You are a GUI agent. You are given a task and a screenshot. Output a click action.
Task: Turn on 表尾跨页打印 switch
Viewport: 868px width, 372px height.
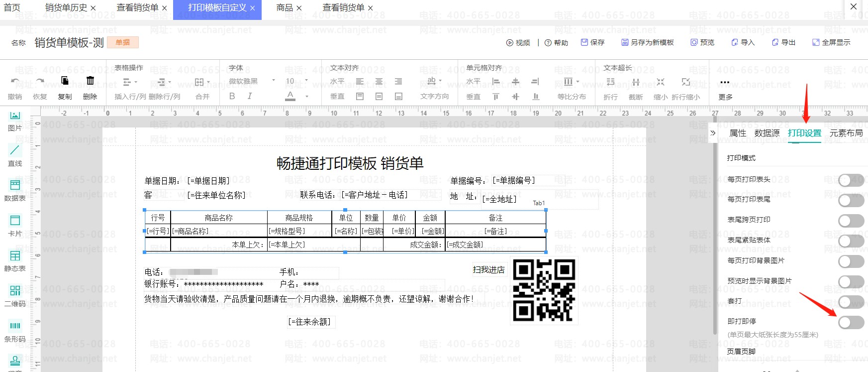(x=851, y=220)
